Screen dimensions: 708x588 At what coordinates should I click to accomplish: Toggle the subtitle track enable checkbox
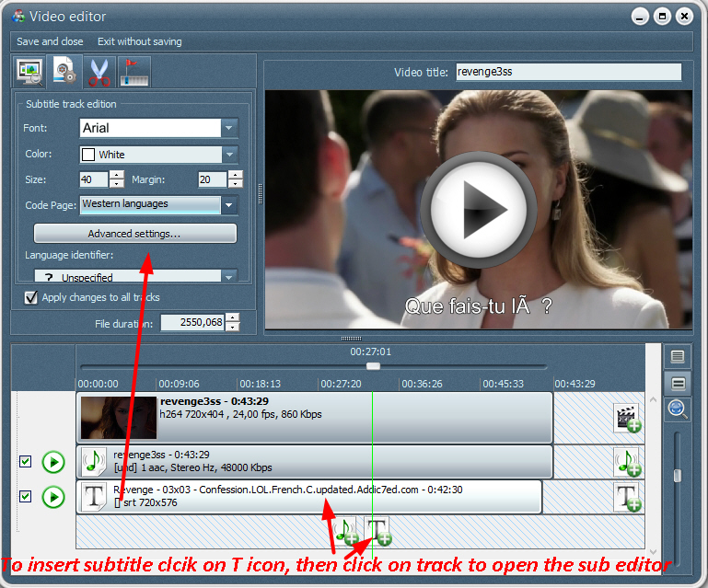pos(25,496)
